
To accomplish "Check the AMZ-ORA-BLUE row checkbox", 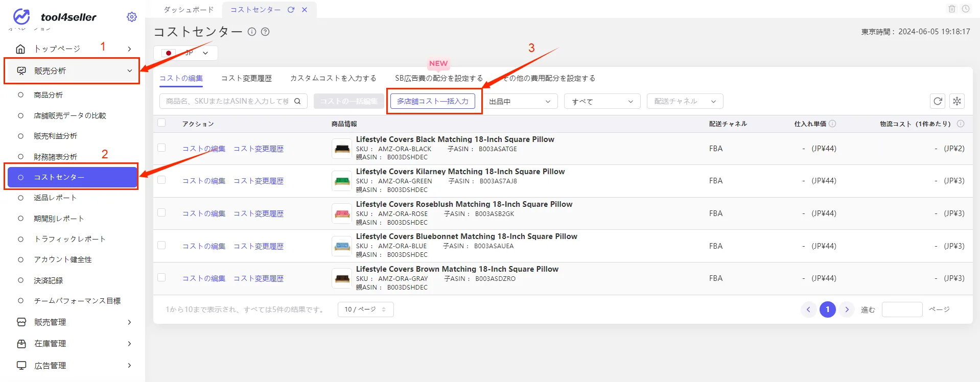I will 161,245.
